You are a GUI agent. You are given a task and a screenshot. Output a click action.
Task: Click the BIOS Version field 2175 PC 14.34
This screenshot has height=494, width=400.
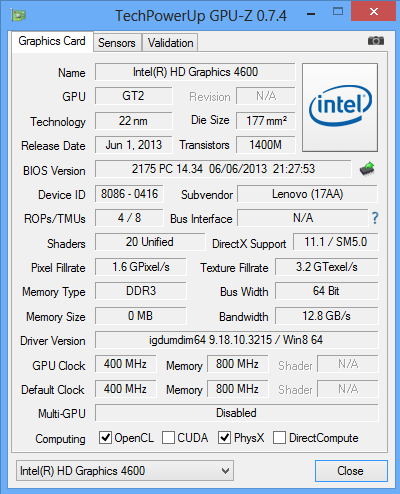223,169
